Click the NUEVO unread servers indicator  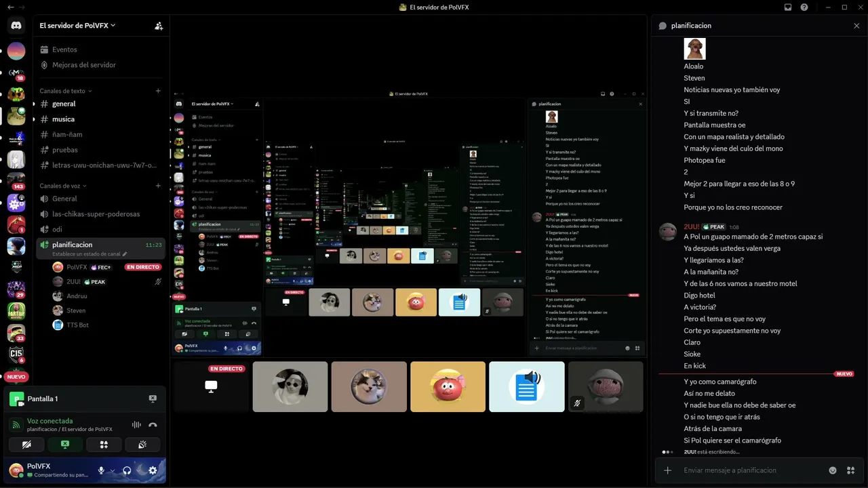16,377
